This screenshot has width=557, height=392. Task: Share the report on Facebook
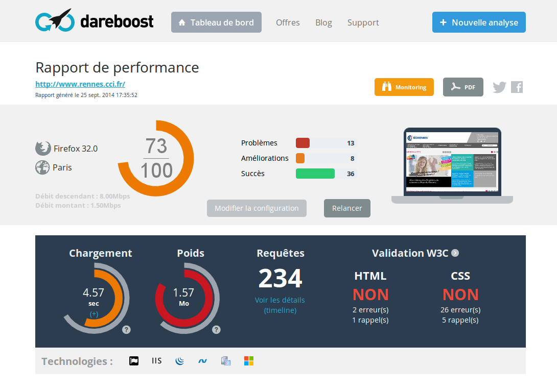click(x=517, y=87)
